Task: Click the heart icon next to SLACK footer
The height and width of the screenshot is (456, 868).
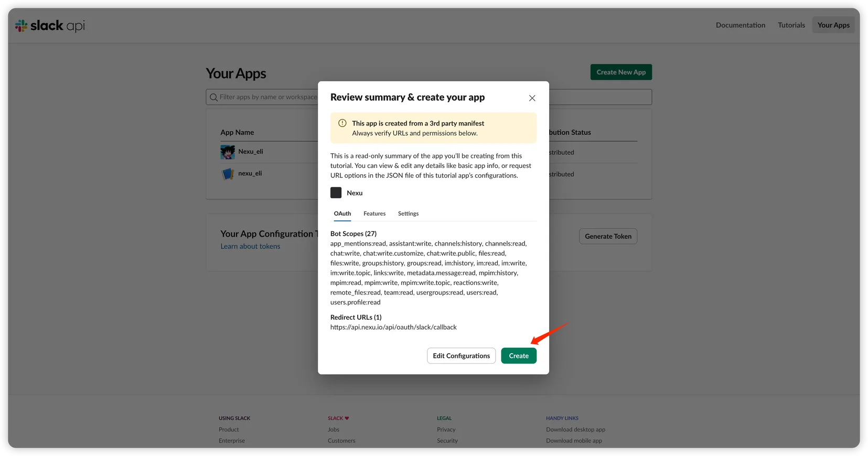Action: click(347, 419)
